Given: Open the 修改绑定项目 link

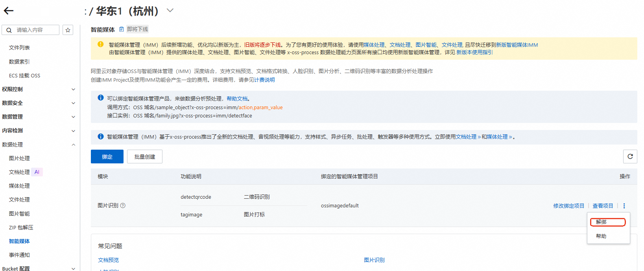Looking at the screenshot, I should (x=569, y=206).
